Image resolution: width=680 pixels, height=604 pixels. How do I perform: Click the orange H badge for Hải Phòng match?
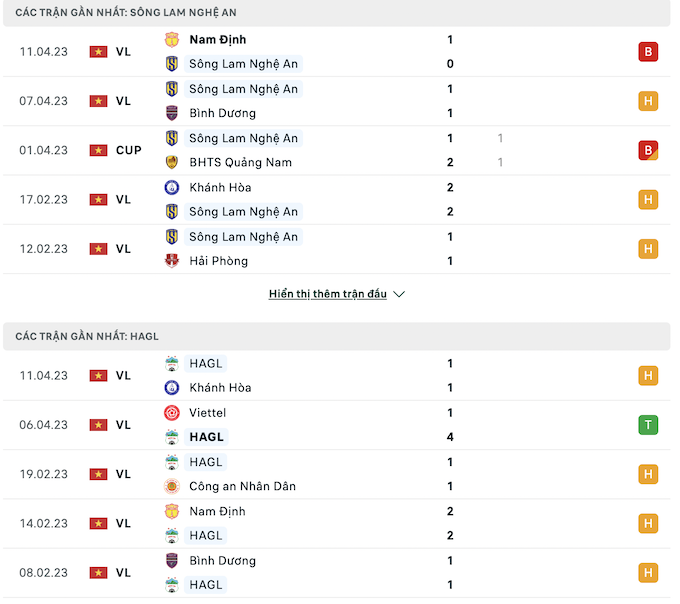pyautogui.click(x=648, y=249)
